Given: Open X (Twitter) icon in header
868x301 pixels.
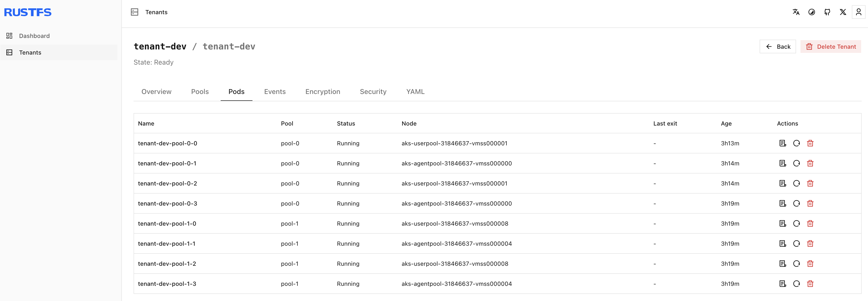Looking at the screenshot, I should tap(843, 12).
